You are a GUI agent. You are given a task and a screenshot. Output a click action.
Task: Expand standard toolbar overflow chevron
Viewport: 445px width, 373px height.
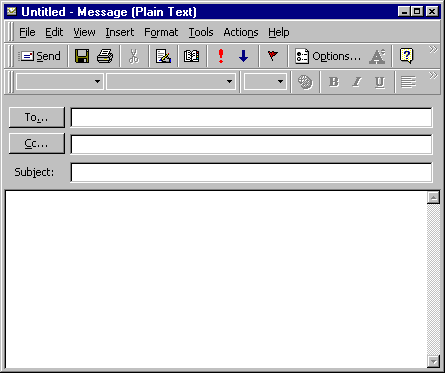[433, 50]
